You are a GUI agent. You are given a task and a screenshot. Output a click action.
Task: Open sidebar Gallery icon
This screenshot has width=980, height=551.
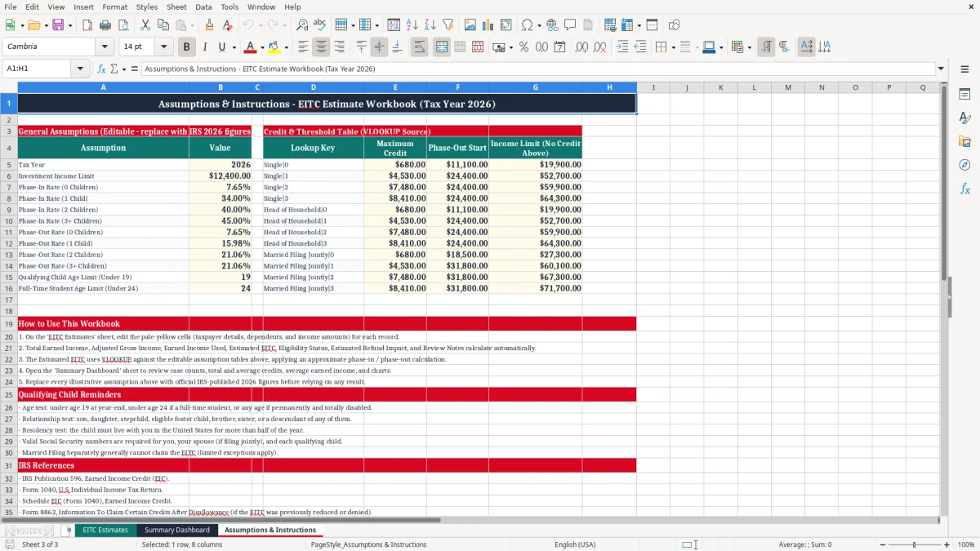click(x=964, y=141)
